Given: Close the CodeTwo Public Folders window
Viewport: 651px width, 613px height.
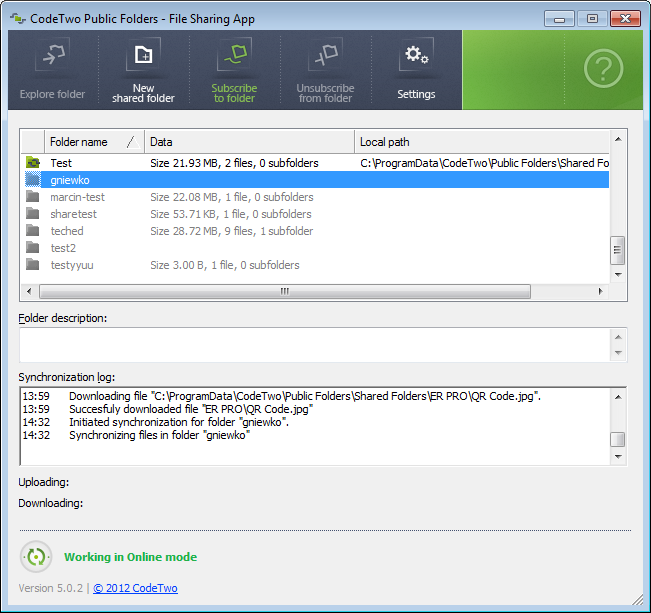Looking at the screenshot, I should [x=625, y=19].
